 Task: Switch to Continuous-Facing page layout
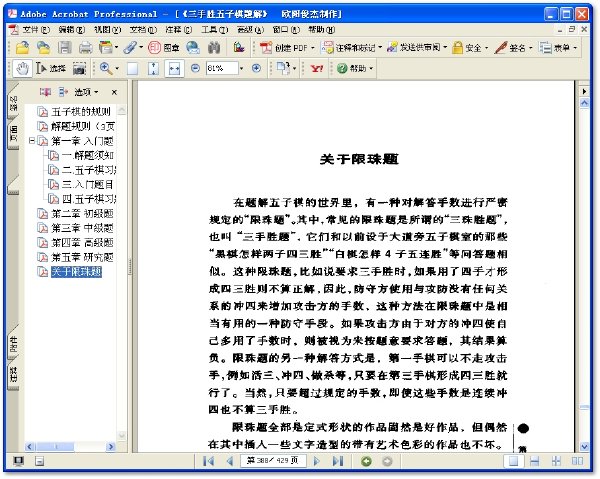coord(556,461)
